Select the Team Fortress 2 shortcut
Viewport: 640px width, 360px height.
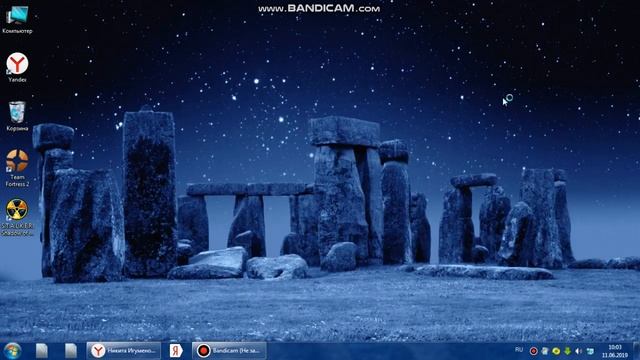point(17,168)
